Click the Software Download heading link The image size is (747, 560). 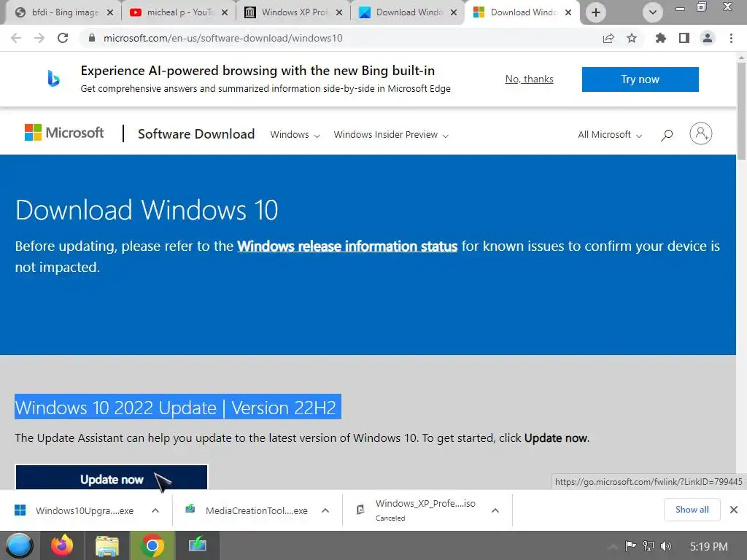click(x=196, y=134)
